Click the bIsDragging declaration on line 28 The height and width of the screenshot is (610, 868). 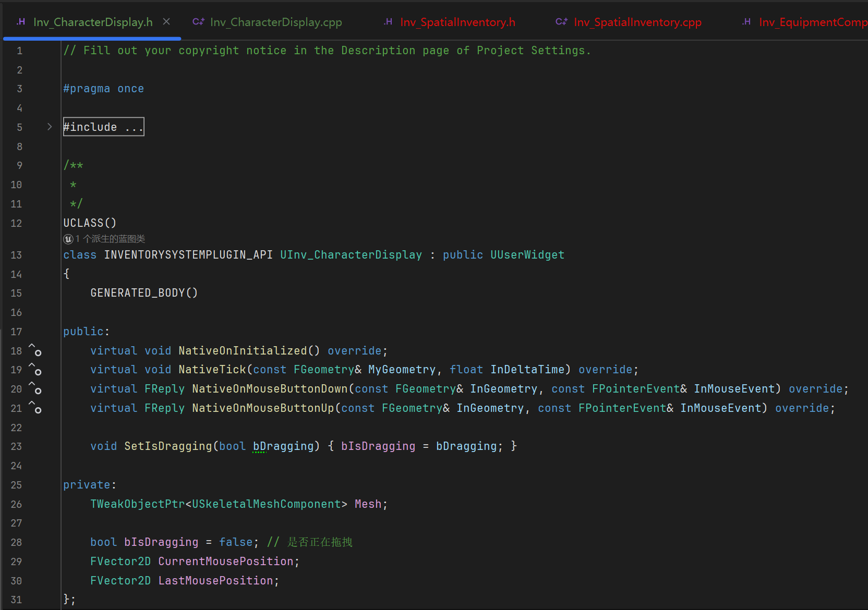pyautogui.click(x=161, y=542)
